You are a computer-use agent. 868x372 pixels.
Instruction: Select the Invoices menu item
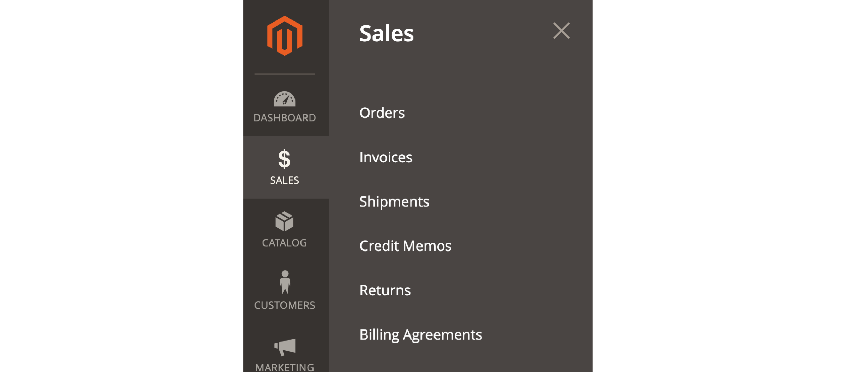point(385,156)
